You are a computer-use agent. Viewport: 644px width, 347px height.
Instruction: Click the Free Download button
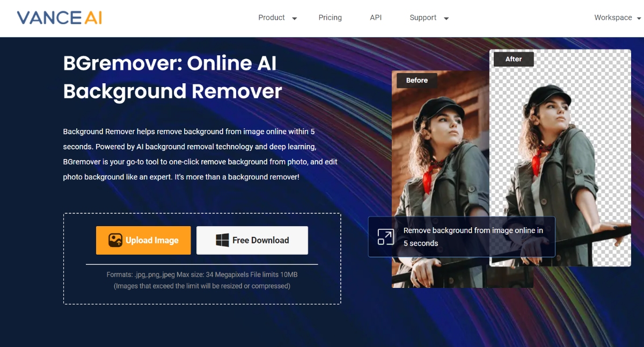coord(252,240)
